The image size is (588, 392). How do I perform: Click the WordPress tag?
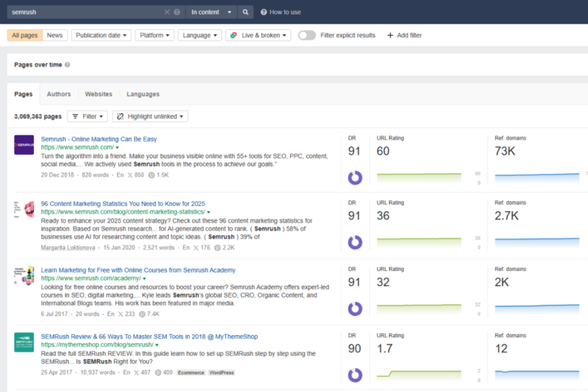222,372
